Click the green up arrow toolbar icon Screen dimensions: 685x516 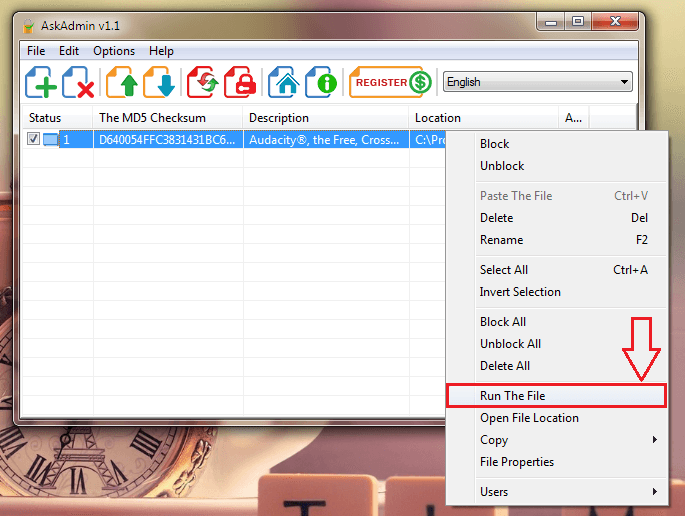[122, 83]
